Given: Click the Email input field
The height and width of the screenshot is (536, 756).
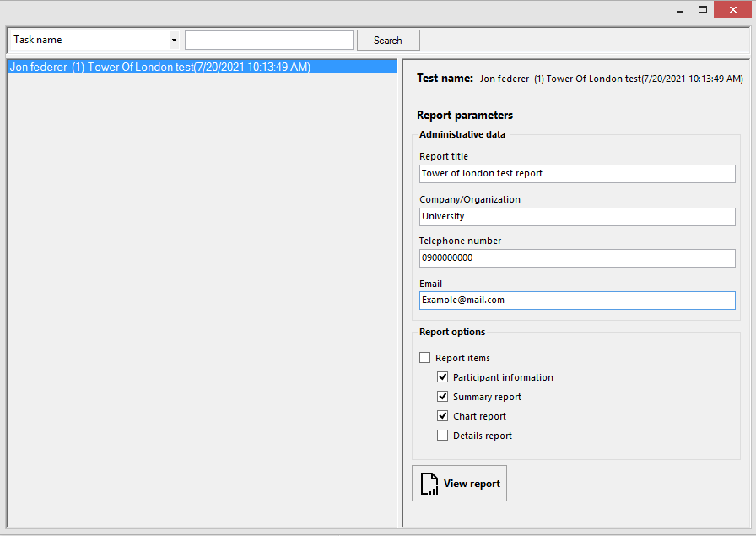Looking at the screenshot, I should pyautogui.click(x=577, y=300).
